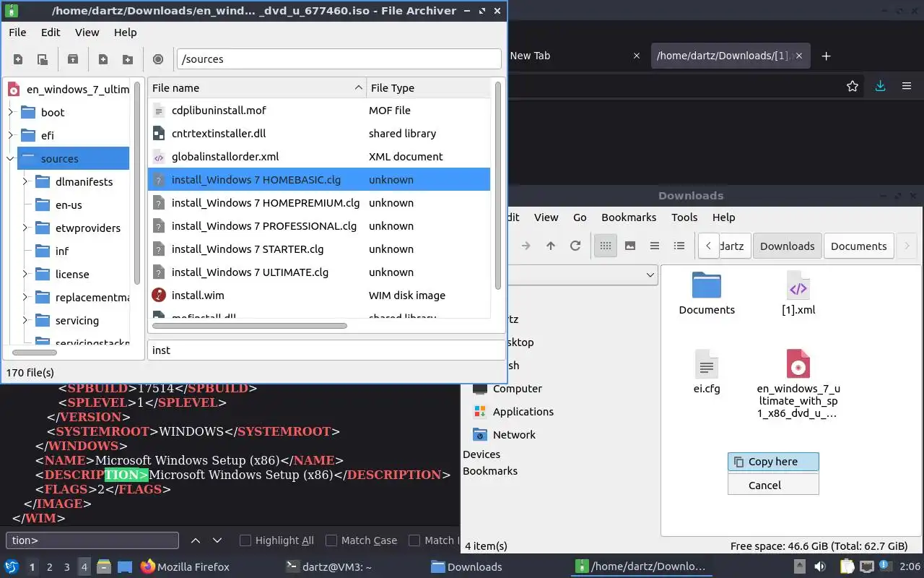Image resolution: width=924 pixels, height=578 pixels.
Task: Click the ei.cfg file icon in Downloads
Action: [707, 364]
